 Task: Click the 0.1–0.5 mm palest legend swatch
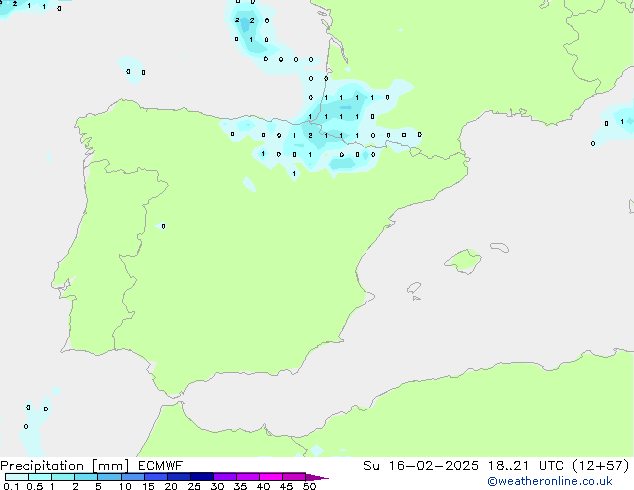pos(17,477)
